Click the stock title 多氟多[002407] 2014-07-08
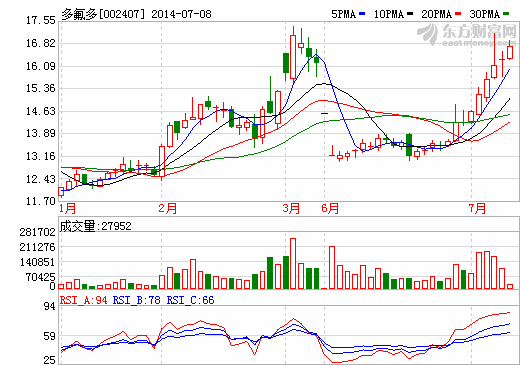Viewport: 520px width, 365px height. pos(136,14)
